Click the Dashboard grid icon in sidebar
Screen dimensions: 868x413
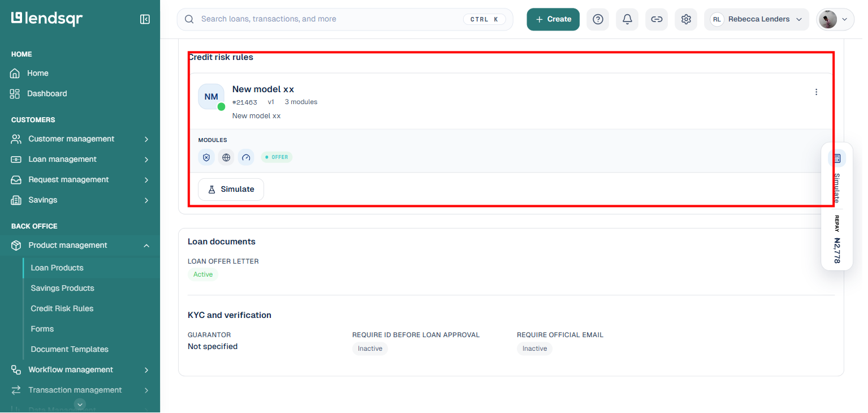click(15, 93)
